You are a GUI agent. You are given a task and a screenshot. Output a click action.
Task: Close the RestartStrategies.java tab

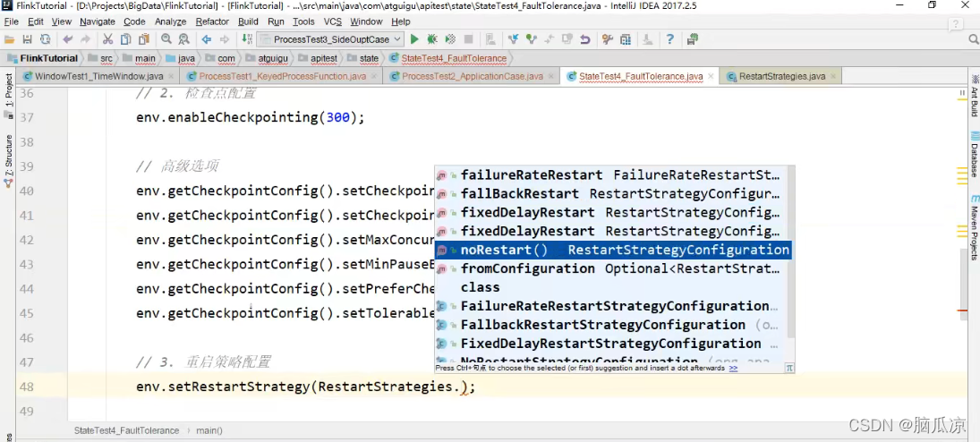[x=834, y=76]
